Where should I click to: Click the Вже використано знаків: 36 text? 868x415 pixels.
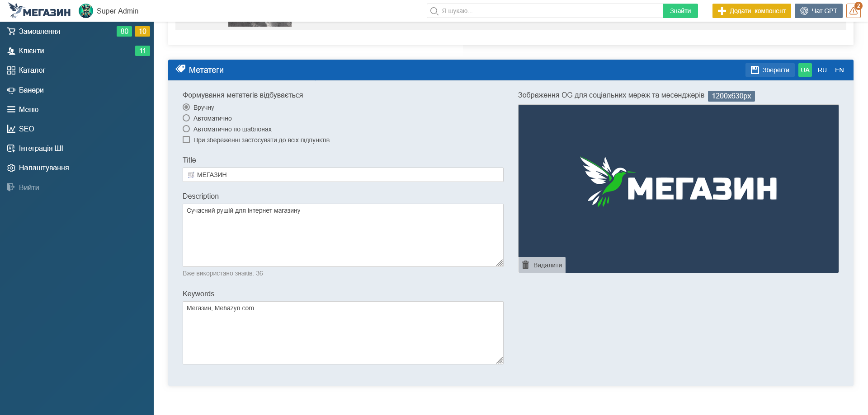point(223,273)
